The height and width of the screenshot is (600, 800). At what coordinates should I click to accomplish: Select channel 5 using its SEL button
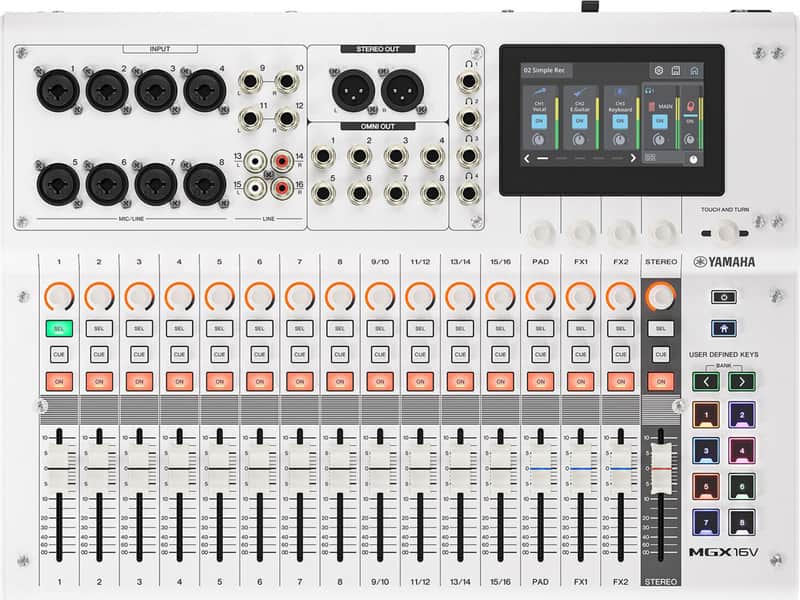click(x=219, y=329)
